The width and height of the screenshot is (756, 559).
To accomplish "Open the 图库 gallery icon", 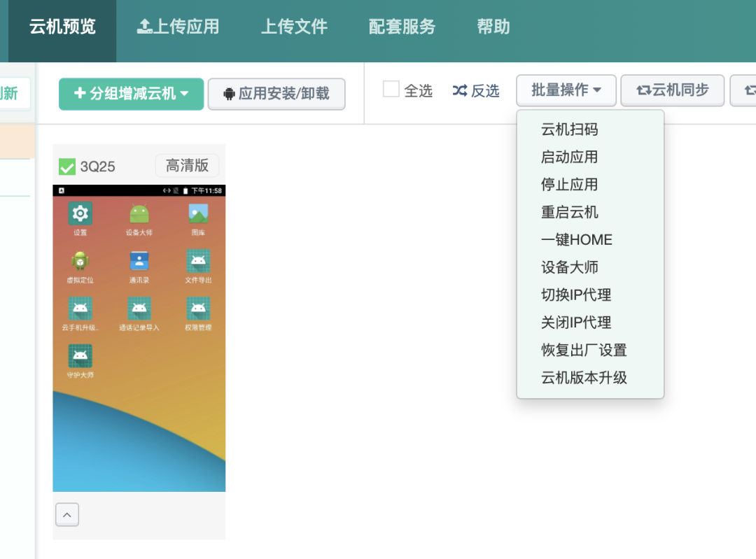I will [198, 214].
